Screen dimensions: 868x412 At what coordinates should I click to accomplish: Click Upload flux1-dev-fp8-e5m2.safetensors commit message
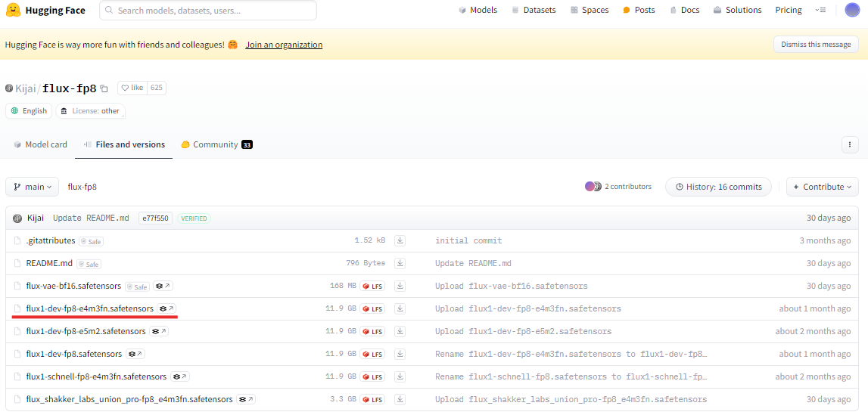[523, 331]
